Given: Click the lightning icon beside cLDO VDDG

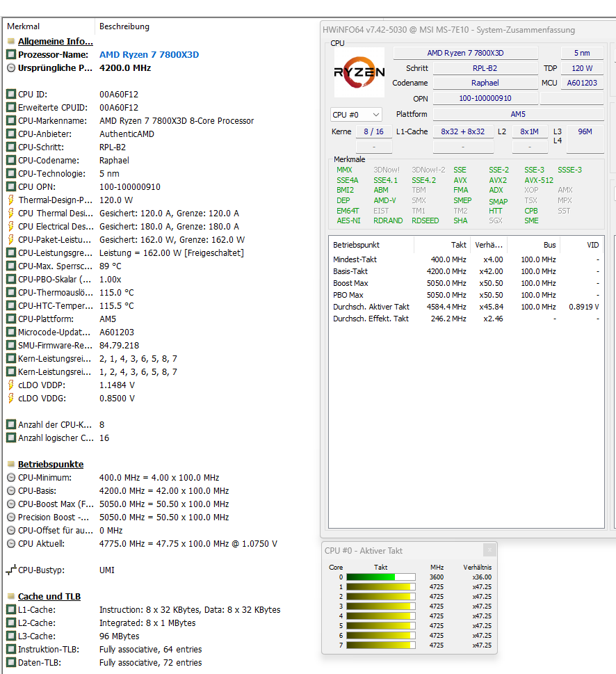Looking at the screenshot, I should pyautogui.click(x=11, y=399).
